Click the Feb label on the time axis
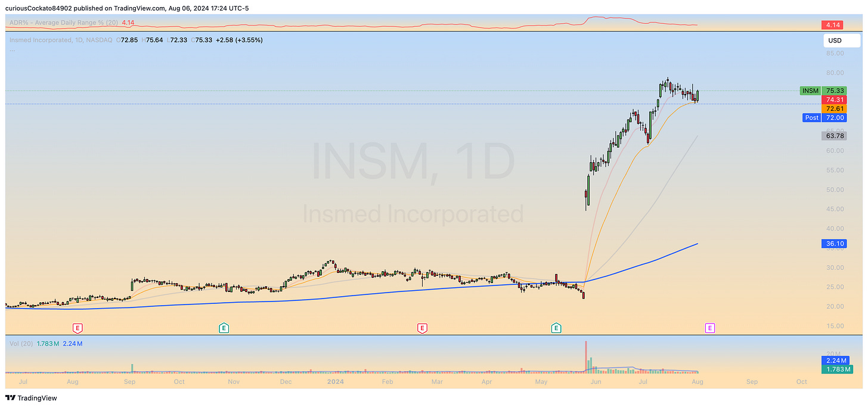Viewport: 868px width, 407px height. pyautogui.click(x=387, y=381)
